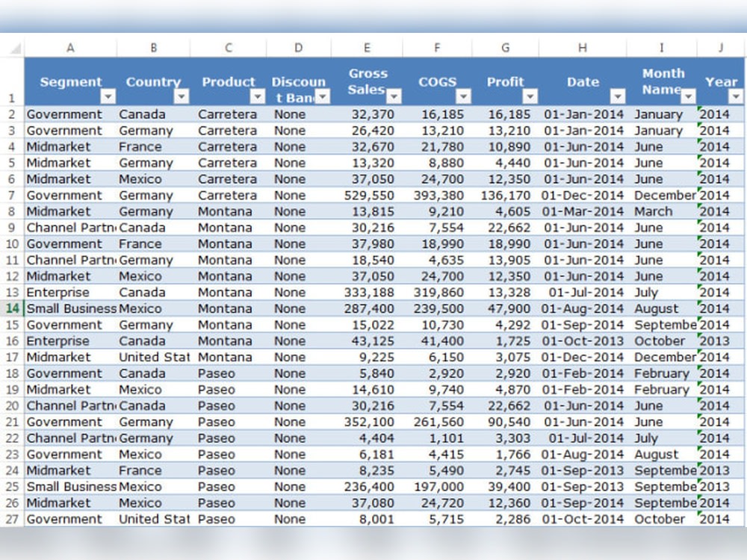
Task: Click the Date header cell
Action: [583, 81]
